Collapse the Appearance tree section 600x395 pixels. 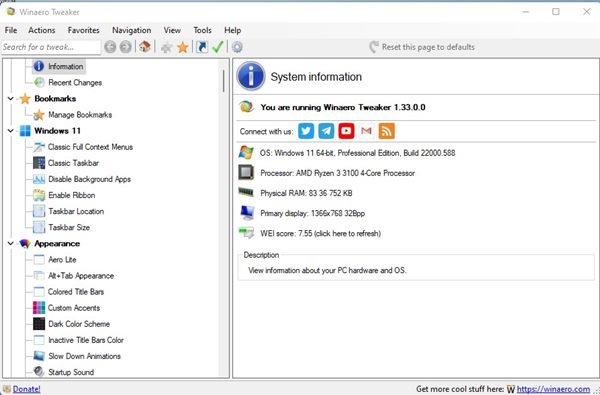coord(11,243)
